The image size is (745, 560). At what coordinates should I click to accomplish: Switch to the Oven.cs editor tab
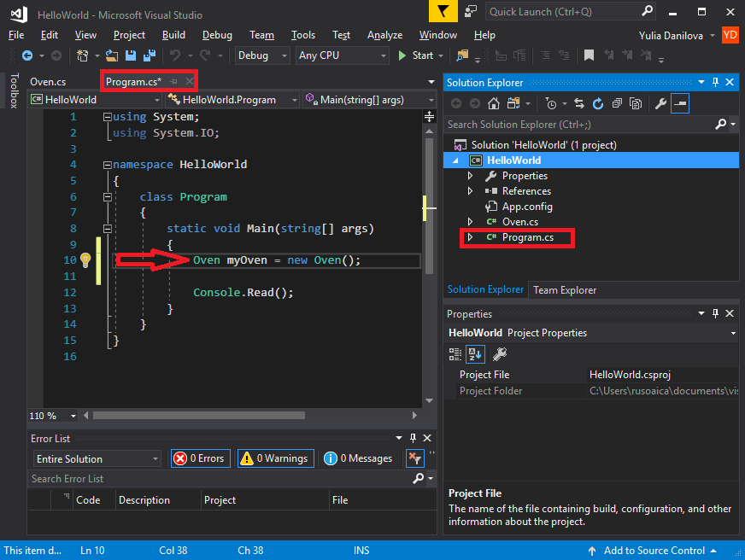coord(48,82)
